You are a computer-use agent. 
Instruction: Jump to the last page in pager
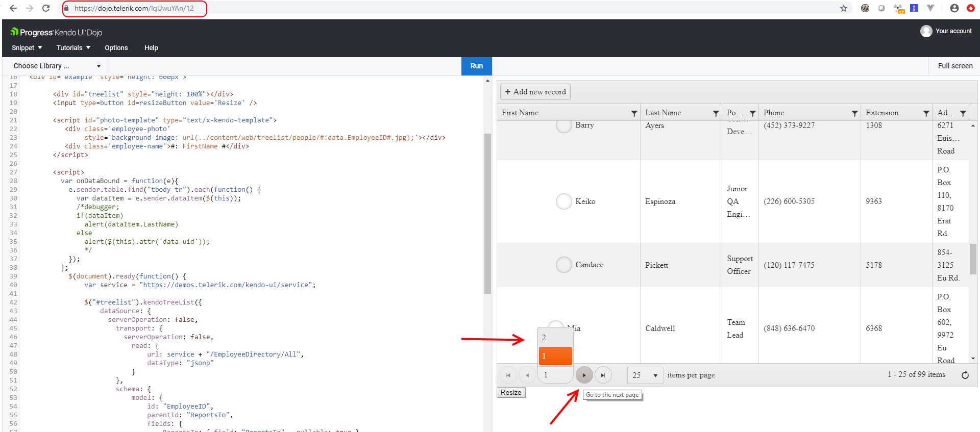tap(603, 375)
